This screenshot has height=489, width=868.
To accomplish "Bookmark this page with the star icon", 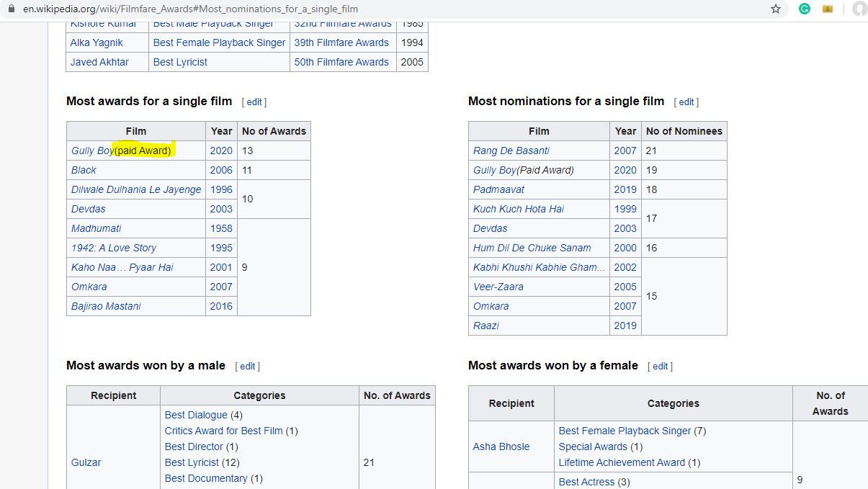I will point(776,9).
